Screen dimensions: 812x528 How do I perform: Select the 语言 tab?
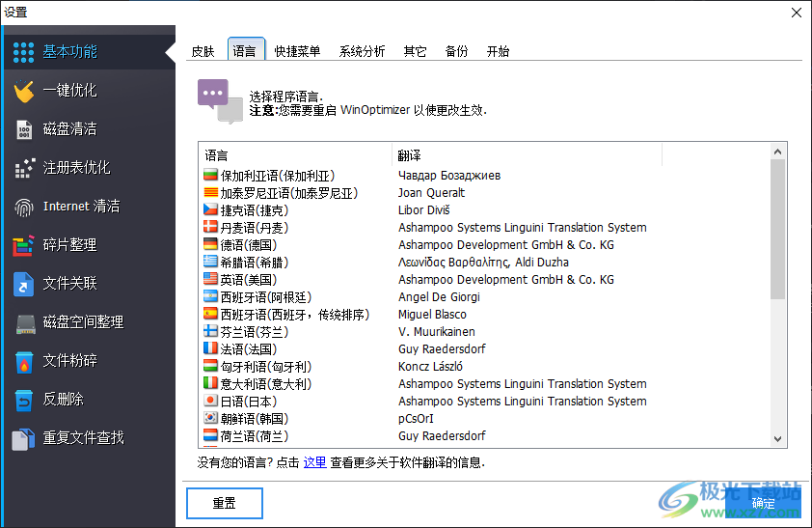pyautogui.click(x=246, y=50)
